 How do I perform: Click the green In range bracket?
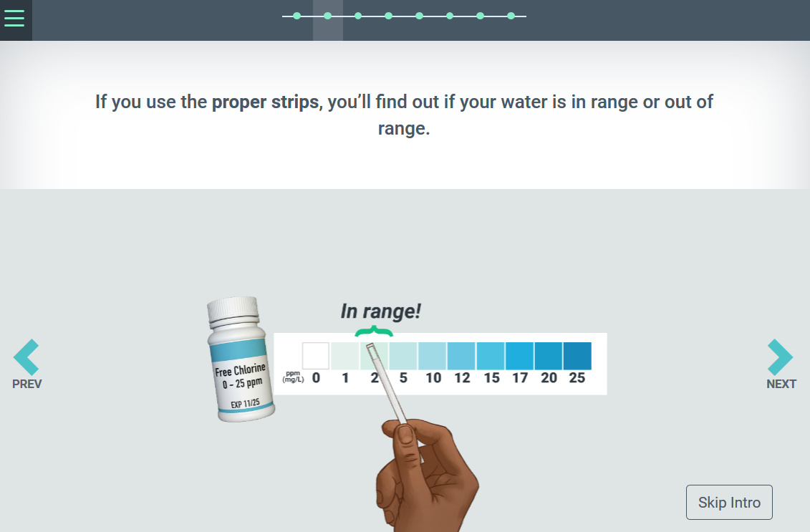[x=374, y=331]
